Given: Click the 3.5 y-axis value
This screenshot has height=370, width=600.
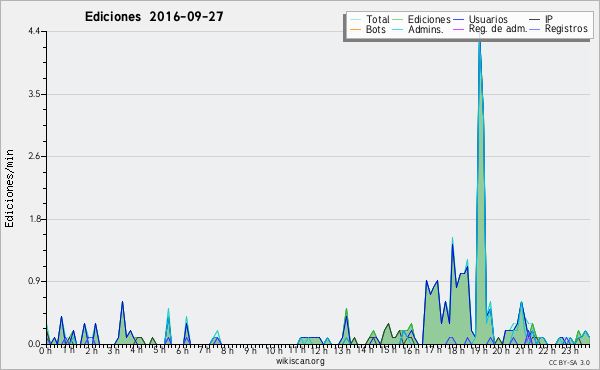Looking at the screenshot, I should click(34, 94).
